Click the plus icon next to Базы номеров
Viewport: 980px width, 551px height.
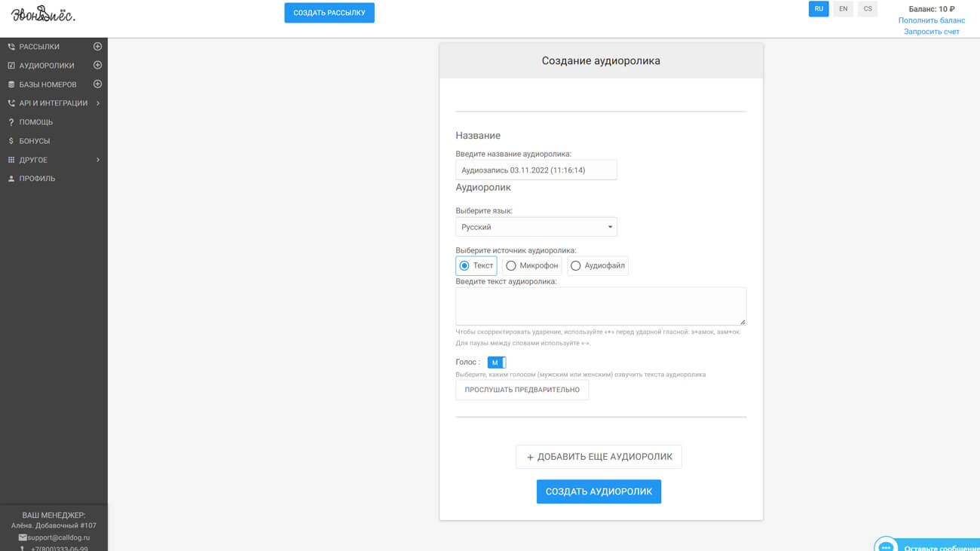(x=97, y=84)
